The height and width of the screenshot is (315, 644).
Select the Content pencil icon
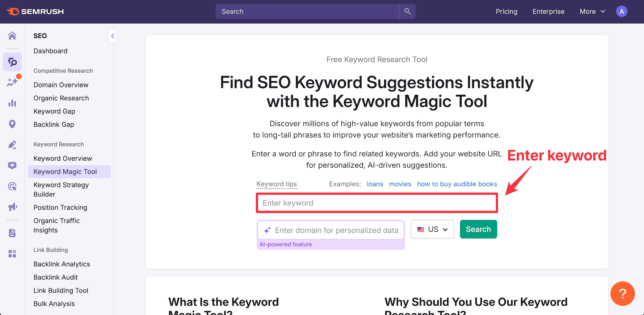click(12, 145)
